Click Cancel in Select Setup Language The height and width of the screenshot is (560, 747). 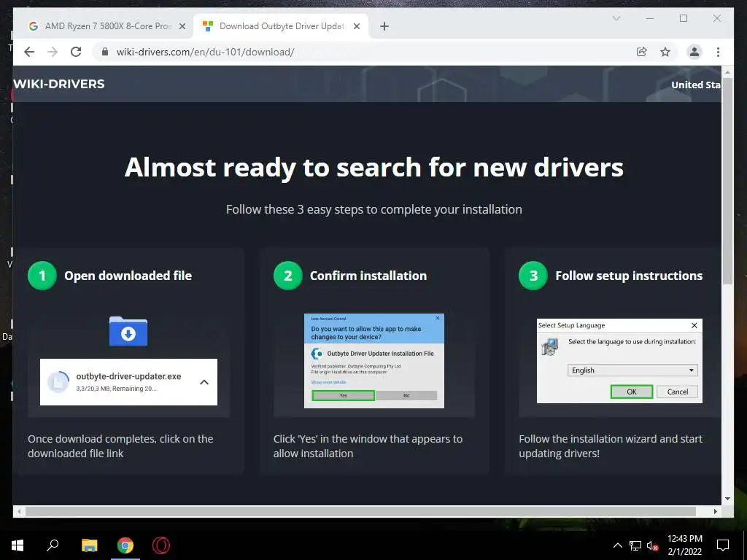[x=677, y=392]
